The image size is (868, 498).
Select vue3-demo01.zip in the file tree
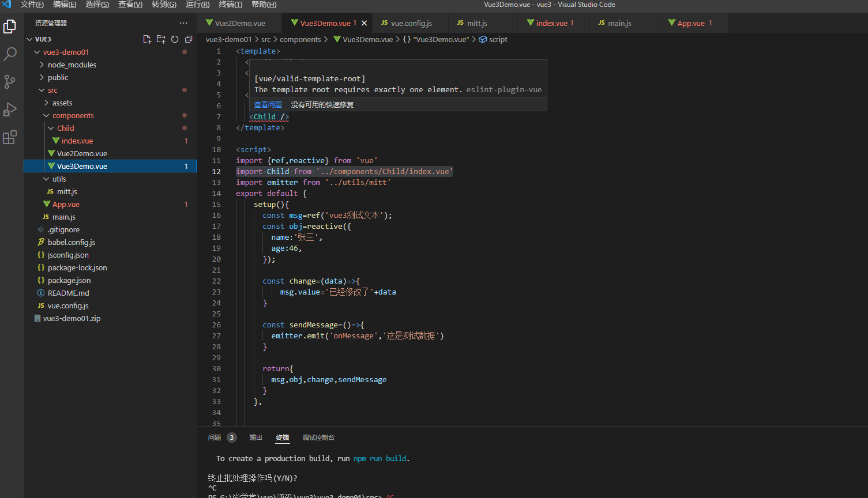(x=72, y=318)
